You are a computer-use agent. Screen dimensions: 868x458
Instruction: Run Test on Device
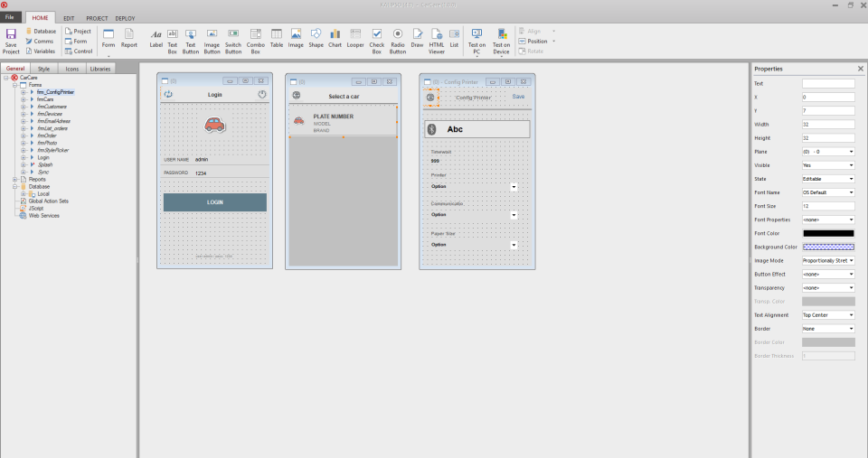[501, 42]
